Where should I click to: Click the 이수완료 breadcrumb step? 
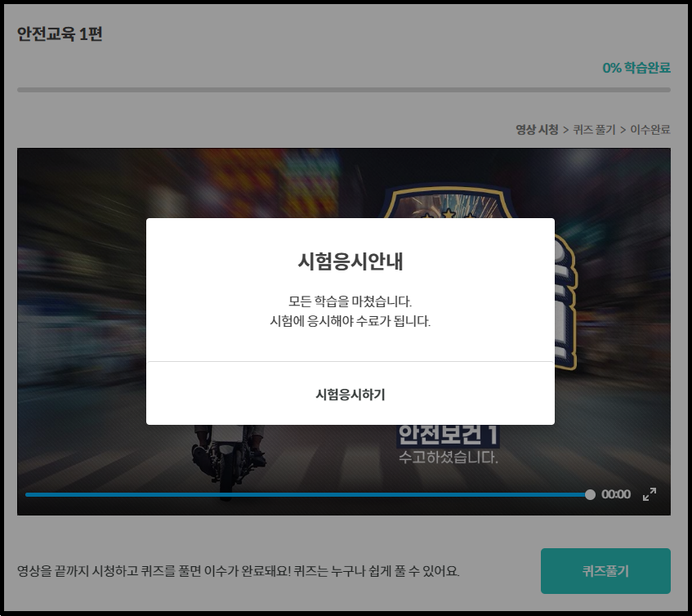click(650, 129)
